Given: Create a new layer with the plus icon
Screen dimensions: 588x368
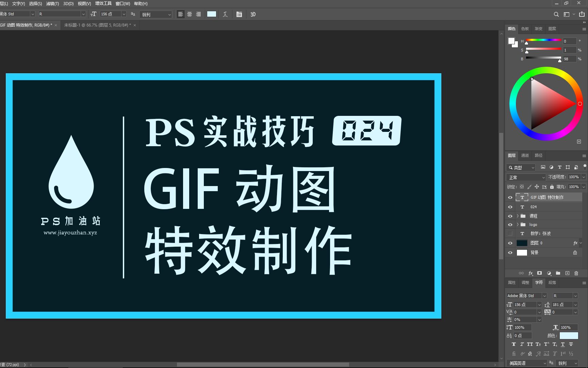Looking at the screenshot, I should (x=567, y=273).
